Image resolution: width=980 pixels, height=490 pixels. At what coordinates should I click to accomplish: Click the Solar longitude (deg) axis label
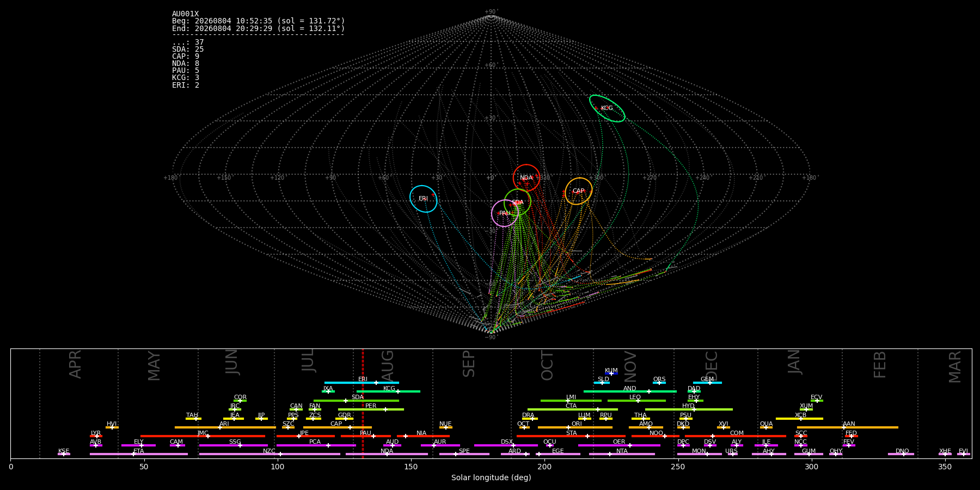click(491, 477)
